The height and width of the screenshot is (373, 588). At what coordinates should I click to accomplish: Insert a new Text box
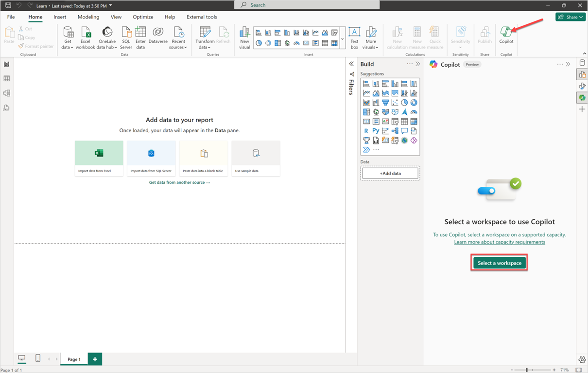click(x=354, y=36)
